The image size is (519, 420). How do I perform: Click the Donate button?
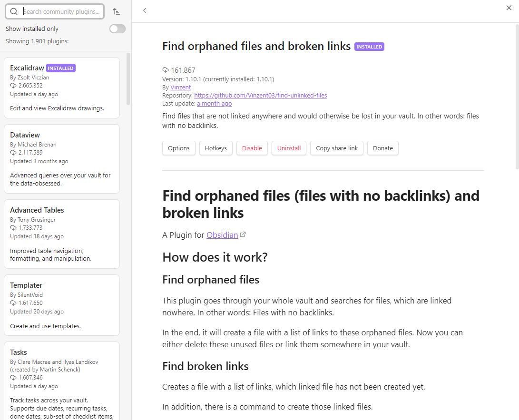click(x=383, y=148)
